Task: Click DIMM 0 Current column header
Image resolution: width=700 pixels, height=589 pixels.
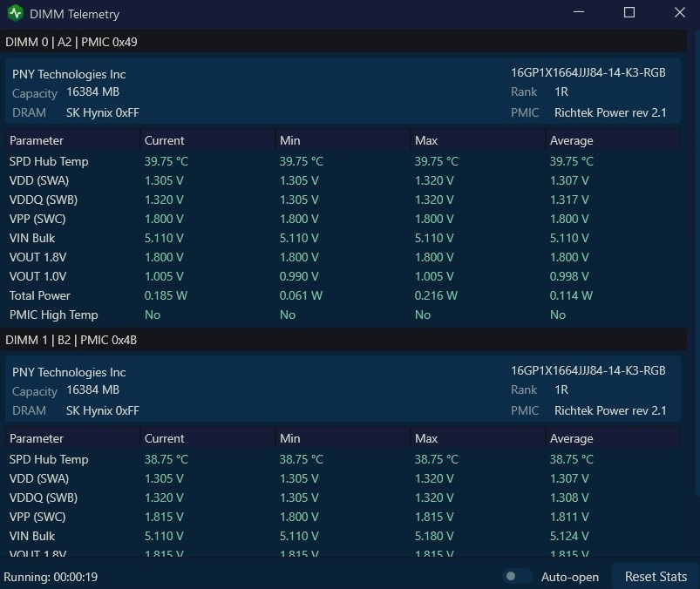Action: [x=208, y=140]
